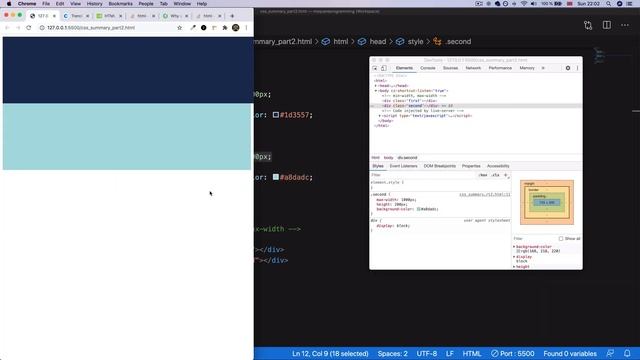Open macOS volume control

[x=533, y=4]
